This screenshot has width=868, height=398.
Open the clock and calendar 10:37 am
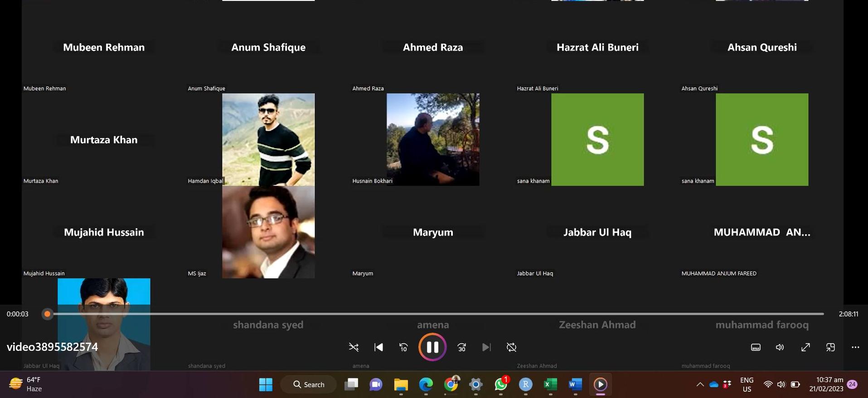point(826,384)
